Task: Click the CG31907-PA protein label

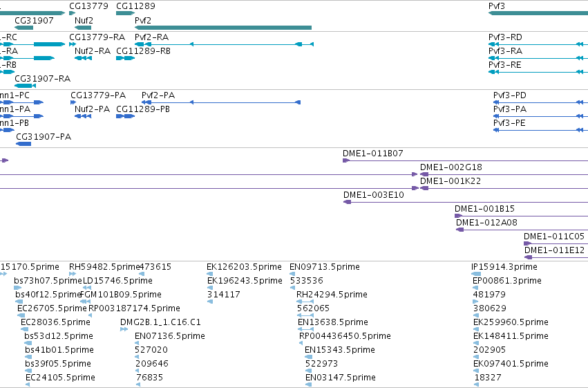Action: coord(44,137)
